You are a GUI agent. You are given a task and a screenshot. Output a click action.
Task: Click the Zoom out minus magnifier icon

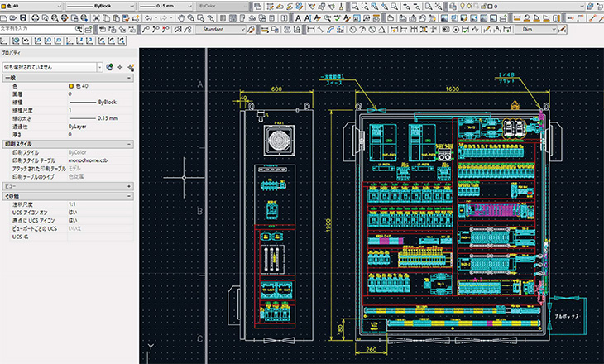click(417, 7)
